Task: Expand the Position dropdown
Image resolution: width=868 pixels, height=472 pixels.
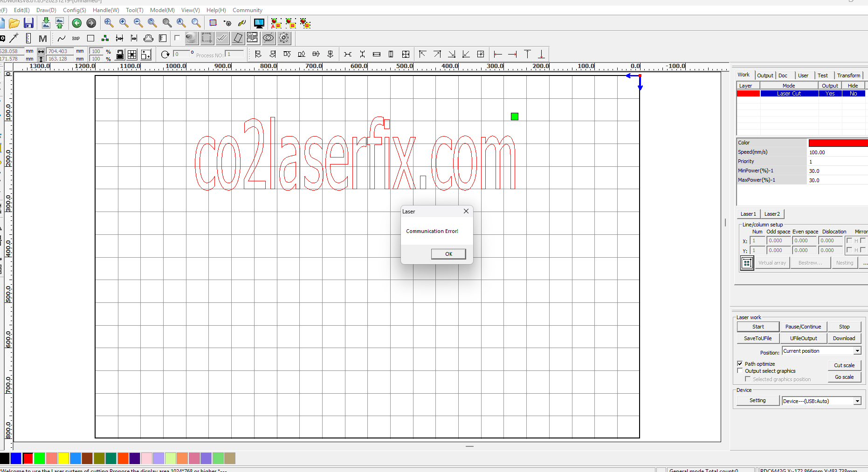Action: [857, 351]
